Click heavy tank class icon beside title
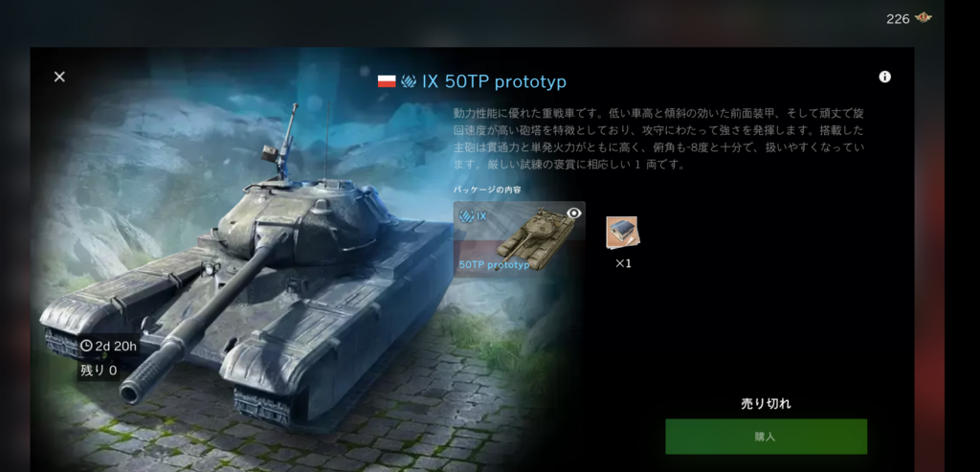 point(409,81)
